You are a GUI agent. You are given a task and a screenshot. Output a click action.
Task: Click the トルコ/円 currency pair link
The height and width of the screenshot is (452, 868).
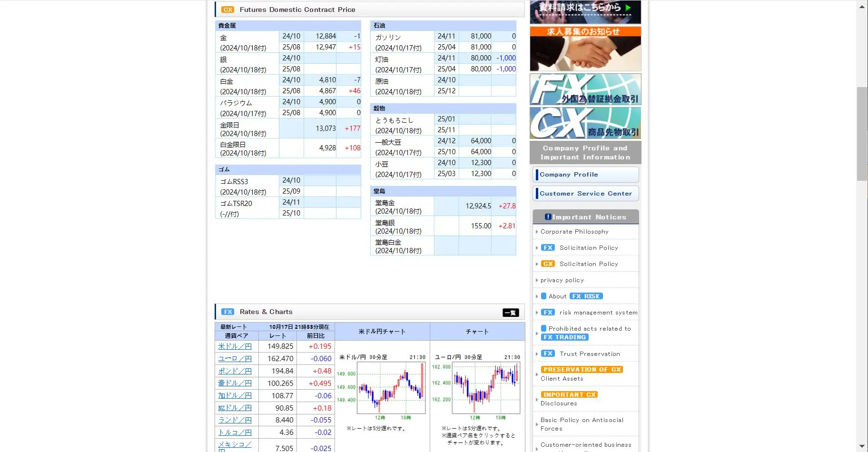point(235,432)
